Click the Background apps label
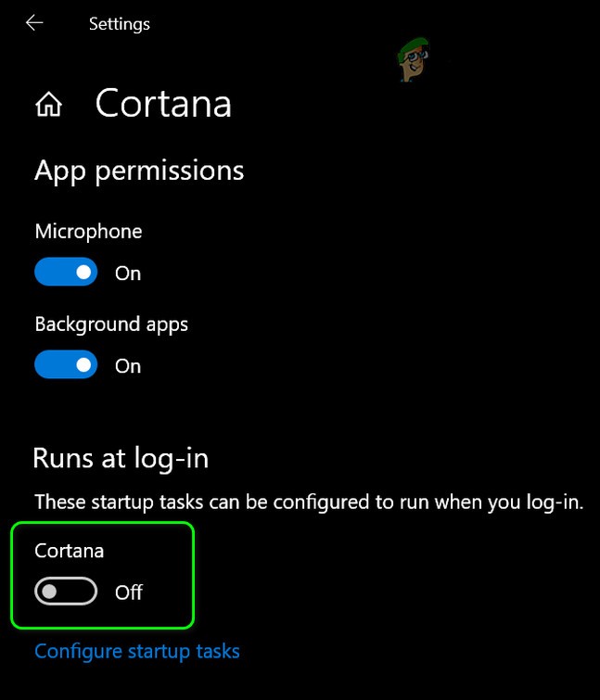Image resolution: width=600 pixels, height=700 pixels. point(111,325)
